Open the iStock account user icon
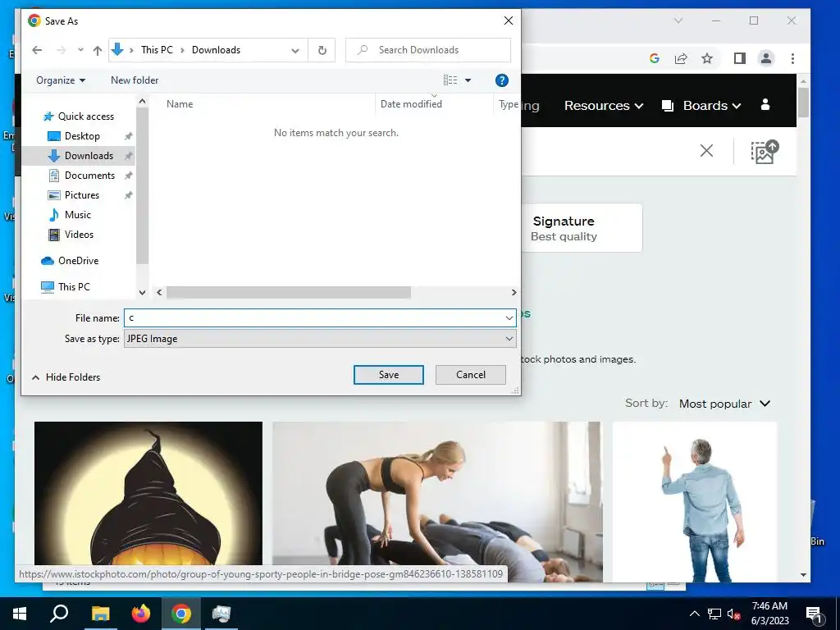 click(x=765, y=104)
